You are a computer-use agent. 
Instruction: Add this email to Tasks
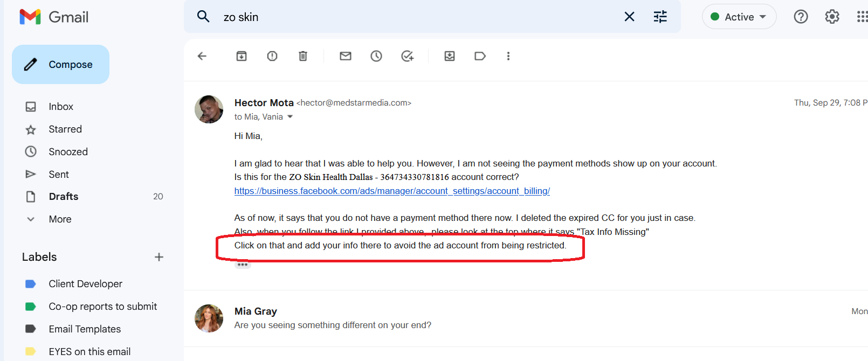pos(408,56)
